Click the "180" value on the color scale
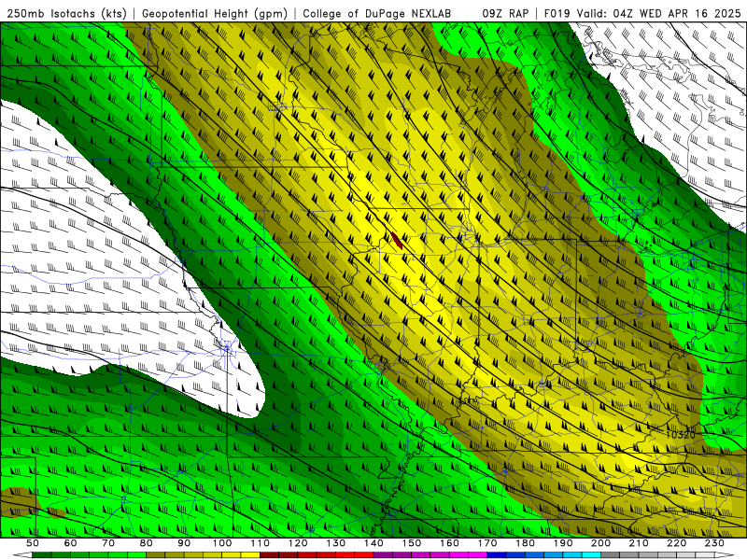The height and width of the screenshot is (560, 747). coord(525,543)
